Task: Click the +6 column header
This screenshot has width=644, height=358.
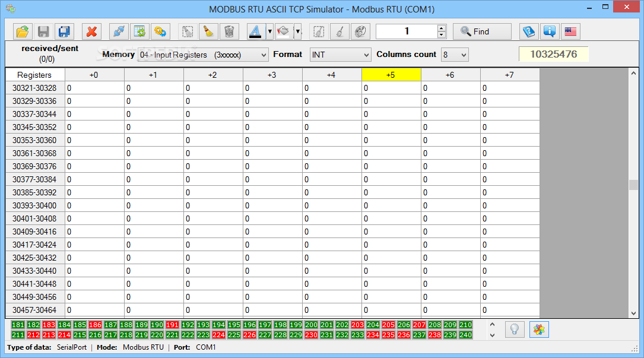Action: click(451, 75)
